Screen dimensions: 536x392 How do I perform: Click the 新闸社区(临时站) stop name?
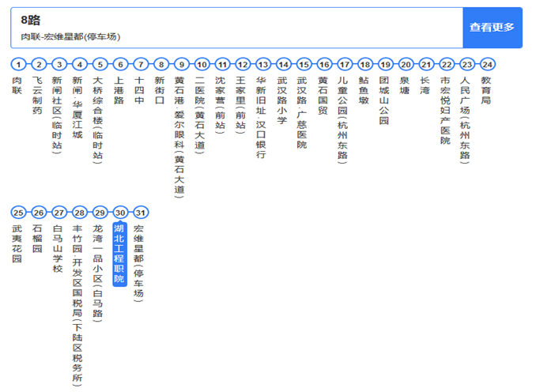(x=57, y=115)
